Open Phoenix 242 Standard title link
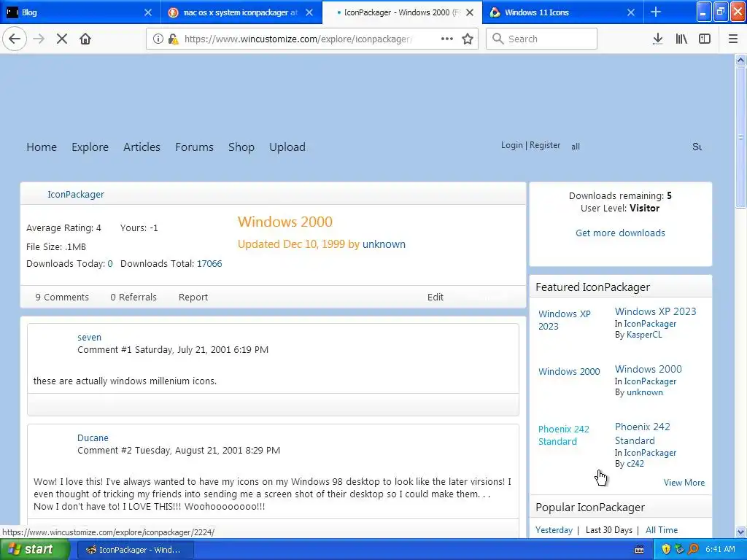Viewport: 747px width, 560px height. [642, 433]
